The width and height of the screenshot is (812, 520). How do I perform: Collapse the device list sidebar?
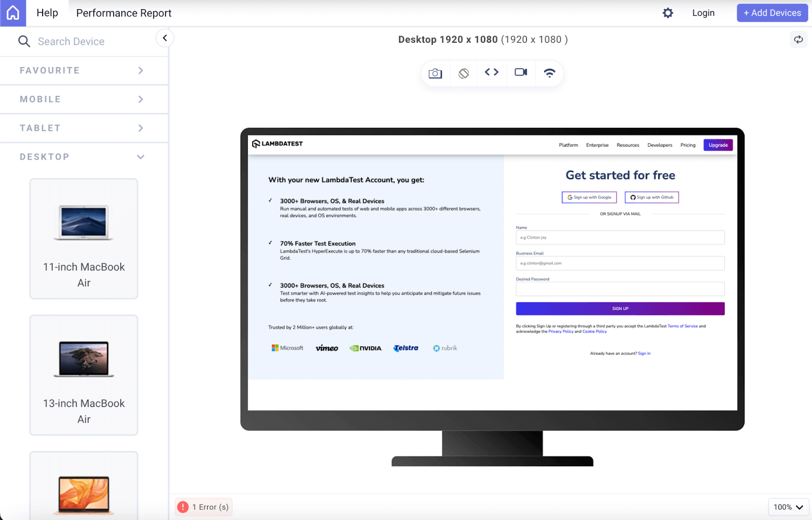(164, 38)
